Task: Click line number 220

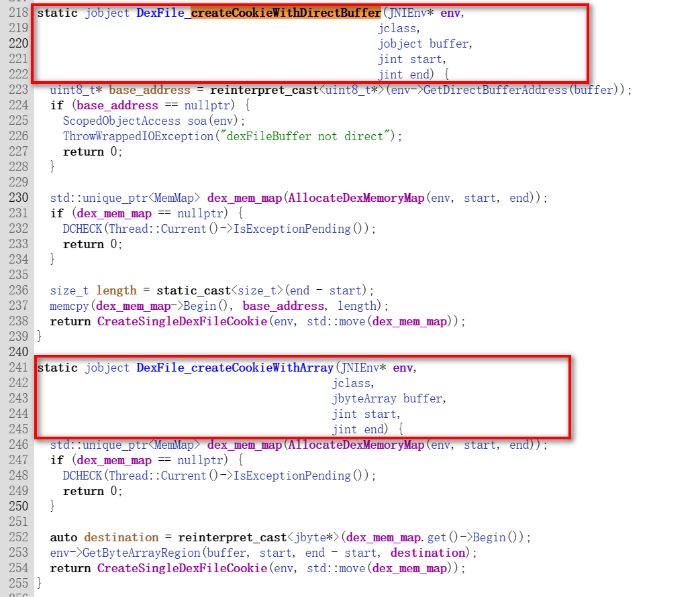Action: tap(19, 44)
